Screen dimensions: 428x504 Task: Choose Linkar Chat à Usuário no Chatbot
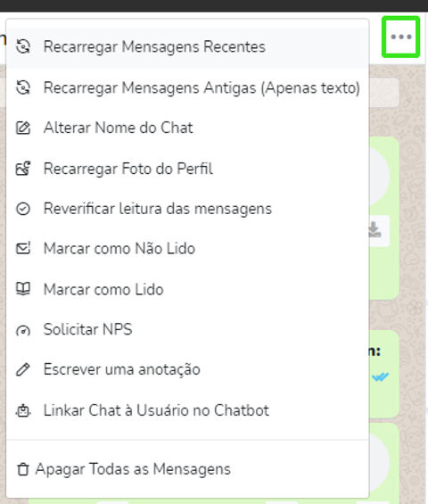pos(187,410)
